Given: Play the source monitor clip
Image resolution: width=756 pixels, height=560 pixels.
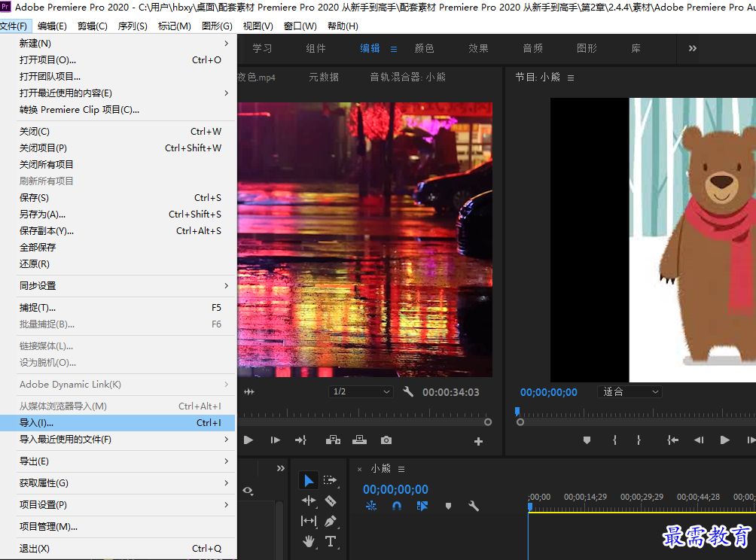Looking at the screenshot, I should [x=248, y=440].
